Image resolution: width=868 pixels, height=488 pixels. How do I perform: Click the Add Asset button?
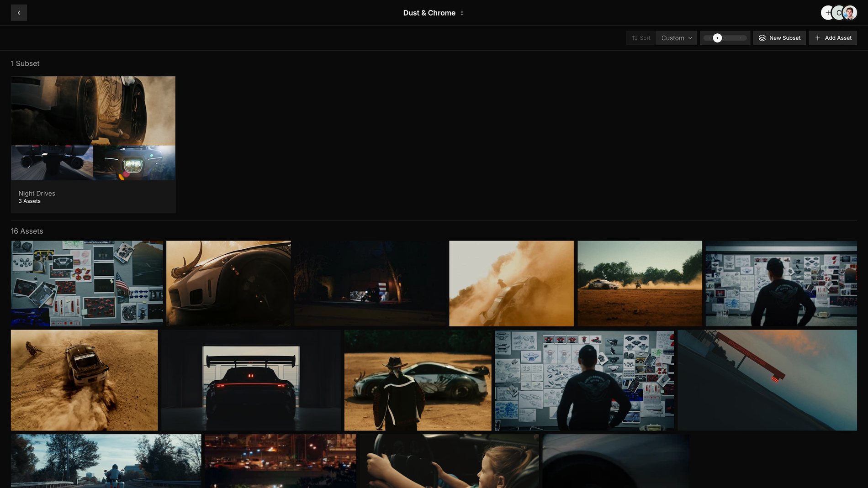coord(833,38)
